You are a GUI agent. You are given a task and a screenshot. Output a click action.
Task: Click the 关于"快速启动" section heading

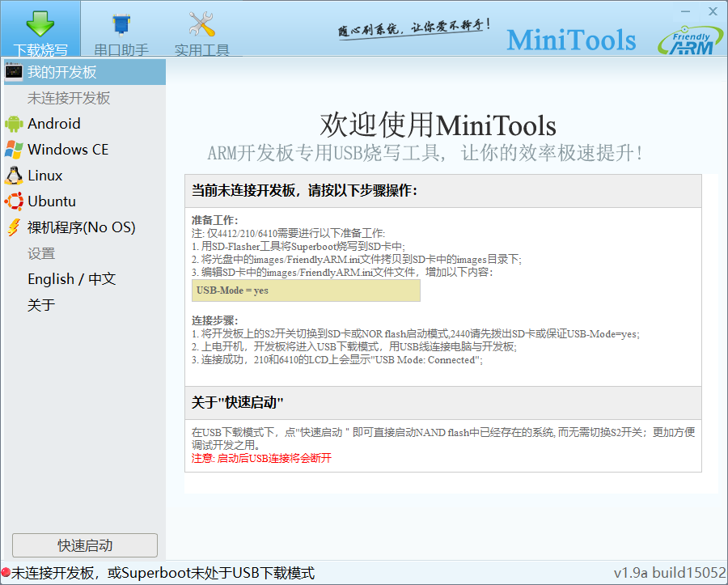coord(237,402)
